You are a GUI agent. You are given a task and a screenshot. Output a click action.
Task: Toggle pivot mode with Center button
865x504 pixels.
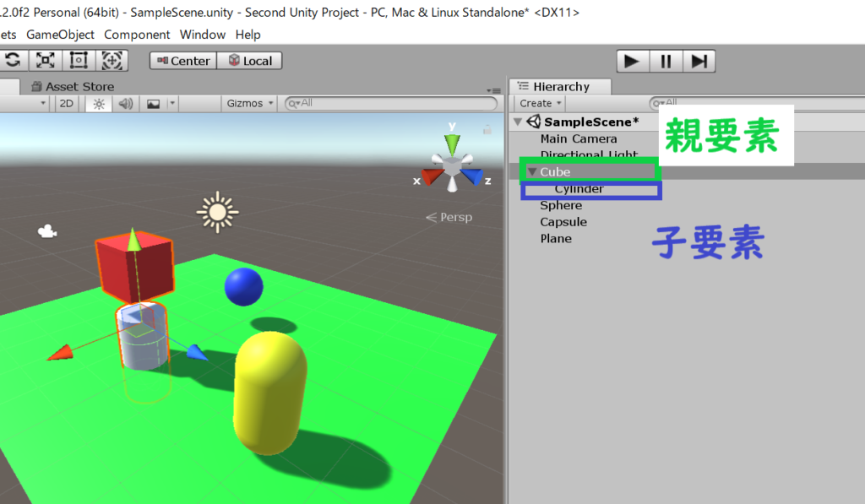(x=183, y=61)
